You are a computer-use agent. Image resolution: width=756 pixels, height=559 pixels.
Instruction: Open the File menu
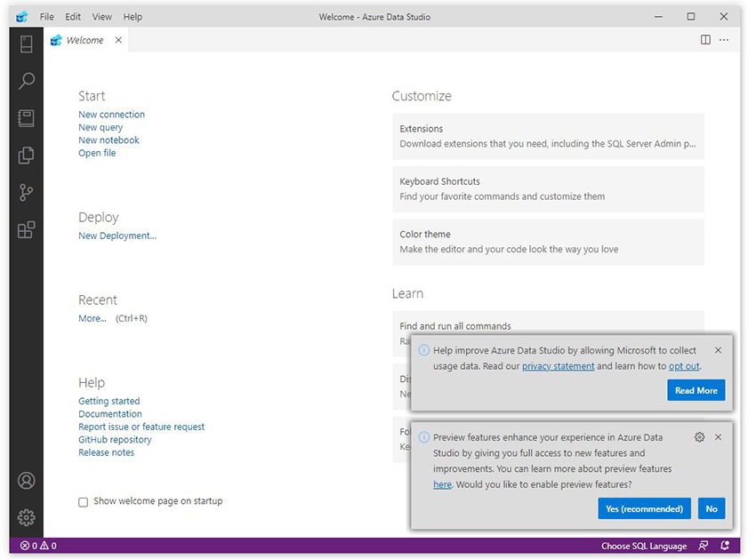pos(47,17)
